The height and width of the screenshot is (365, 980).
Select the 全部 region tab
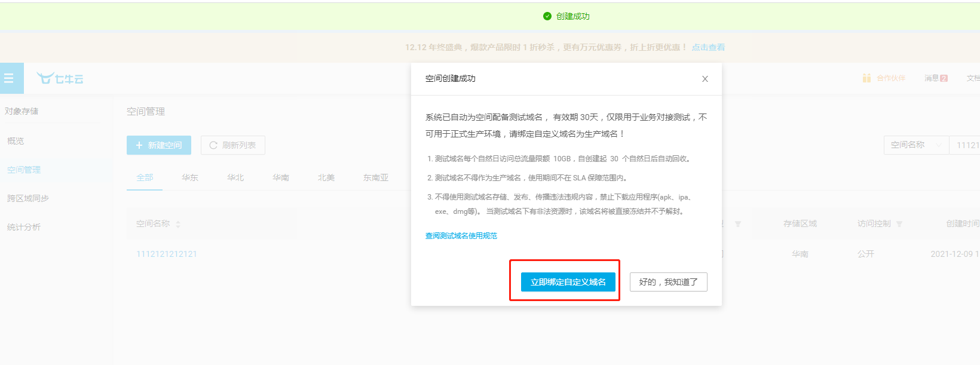click(145, 178)
